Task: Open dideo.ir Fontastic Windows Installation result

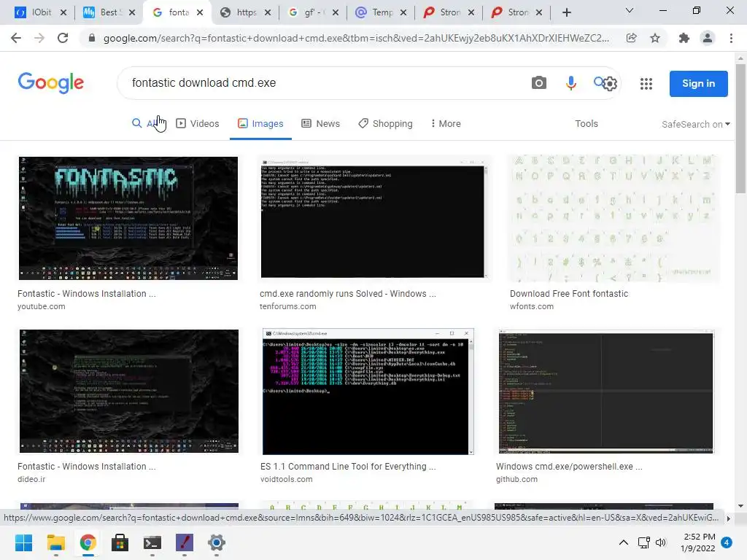Action: (x=86, y=466)
